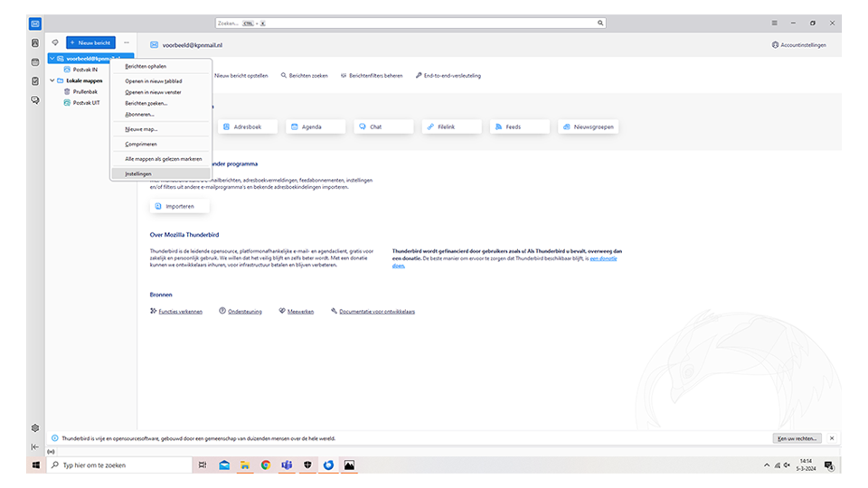Open the volume icon in system tray
This screenshot has height=488, width=868.
(787, 465)
